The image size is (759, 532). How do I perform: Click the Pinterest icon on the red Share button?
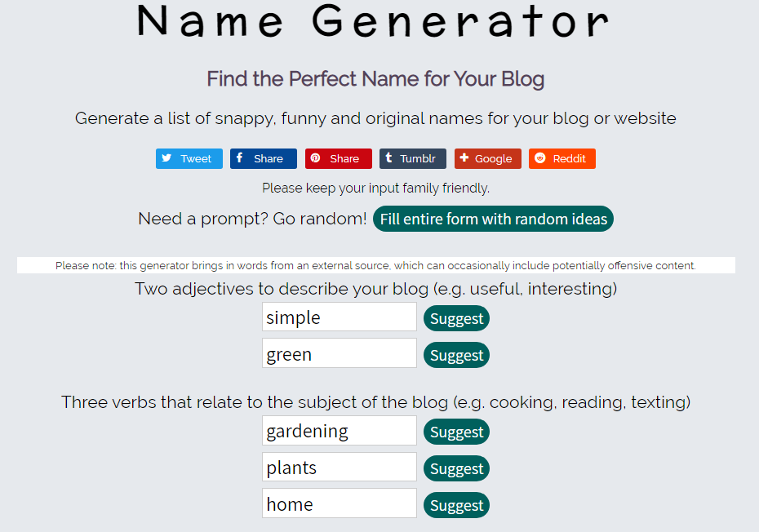pos(315,158)
